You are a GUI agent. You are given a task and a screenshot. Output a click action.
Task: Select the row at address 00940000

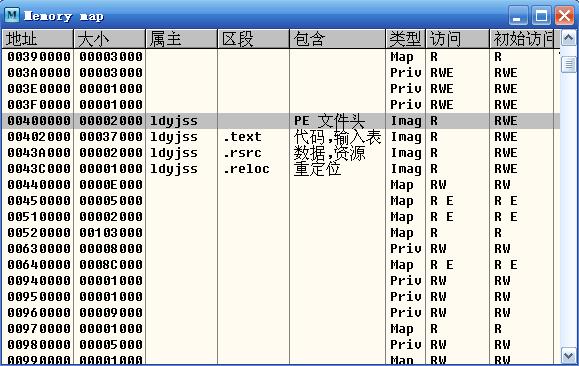pyautogui.click(x=281, y=281)
